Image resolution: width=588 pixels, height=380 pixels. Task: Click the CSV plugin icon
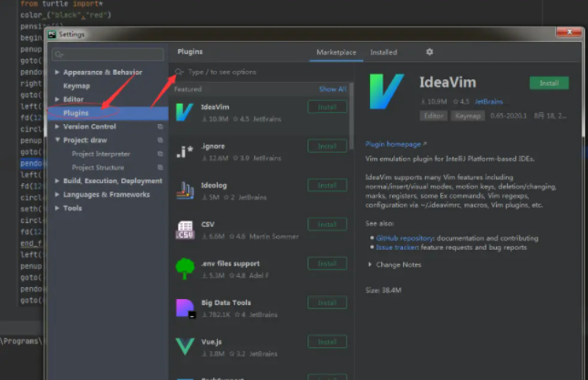pyautogui.click(x=185, y=230)
